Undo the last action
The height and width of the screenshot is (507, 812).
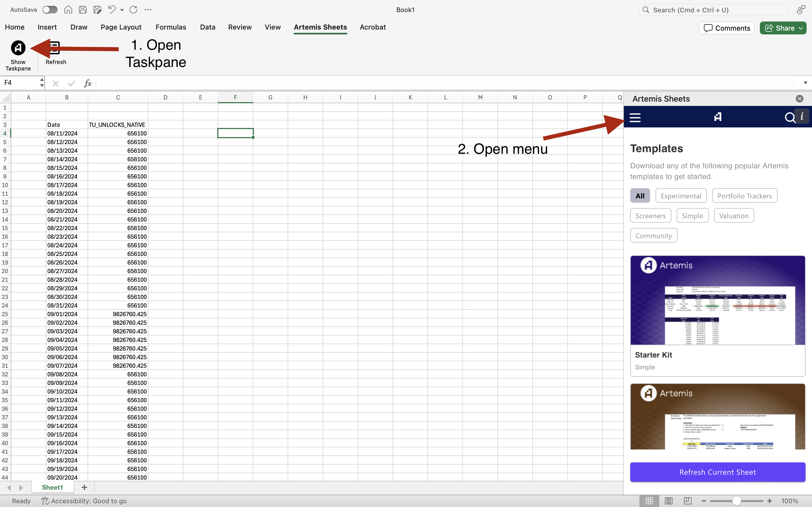tap(112, 10)
